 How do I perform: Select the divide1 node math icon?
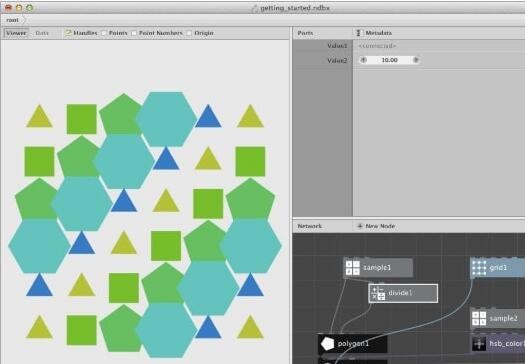[x=378, y=293]
